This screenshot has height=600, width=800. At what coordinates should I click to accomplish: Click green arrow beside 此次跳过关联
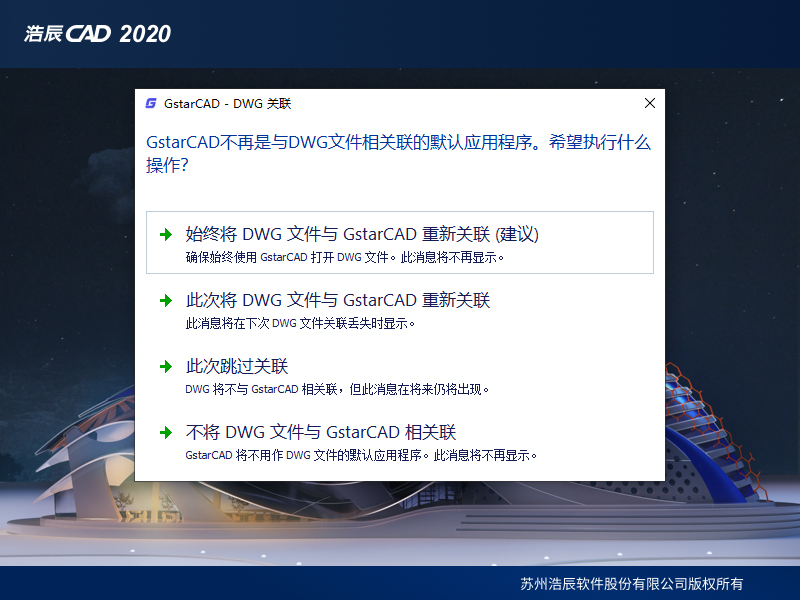[x=166, y=366]
